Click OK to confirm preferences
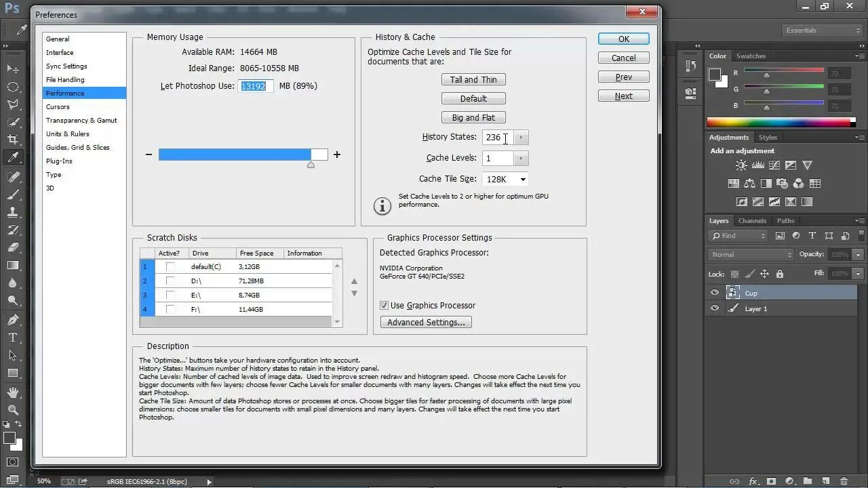Screen dimensions: 868x488 click(x=624, y=39)
